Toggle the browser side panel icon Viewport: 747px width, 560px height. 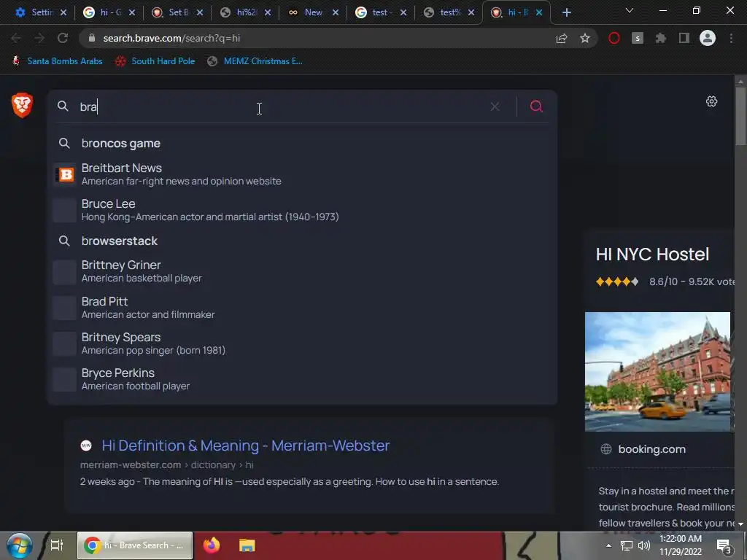[x=684, y=38]
